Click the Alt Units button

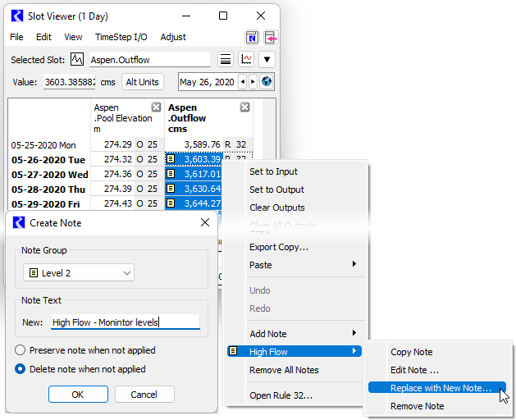click(142, 82)
